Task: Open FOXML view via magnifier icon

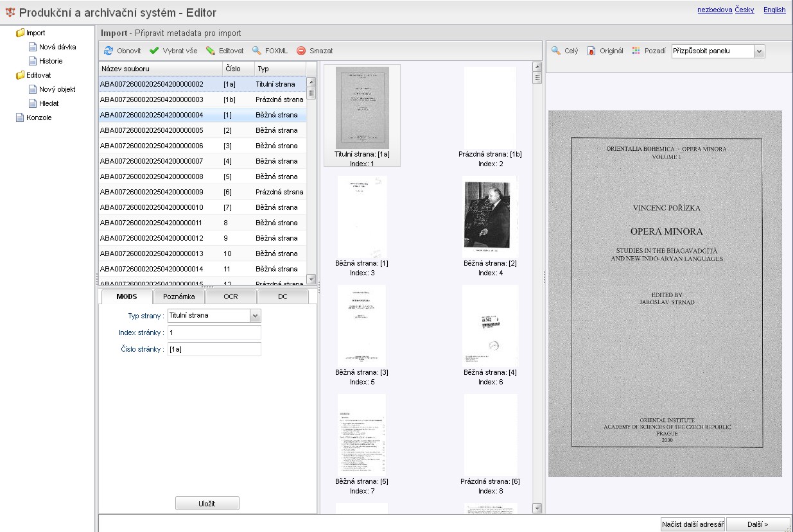Action: pyautogui.click(x=256, y=51)
